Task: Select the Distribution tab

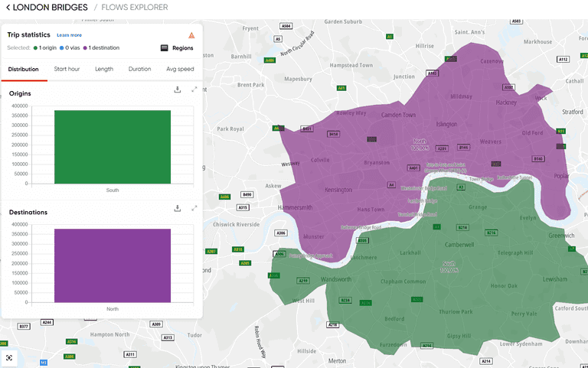Action: coord(23,70)
